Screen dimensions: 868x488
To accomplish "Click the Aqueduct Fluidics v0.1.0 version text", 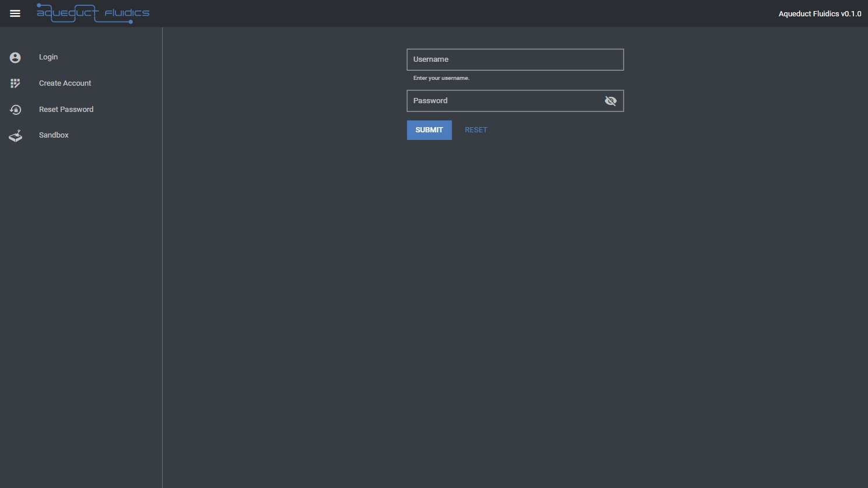I will pos(820,13).
